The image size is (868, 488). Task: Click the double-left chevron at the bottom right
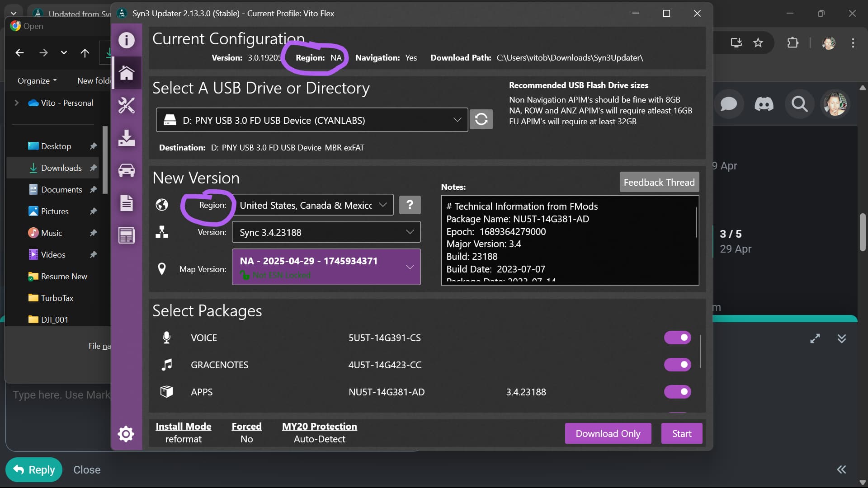pyautogui.click(x=841, y=469)
